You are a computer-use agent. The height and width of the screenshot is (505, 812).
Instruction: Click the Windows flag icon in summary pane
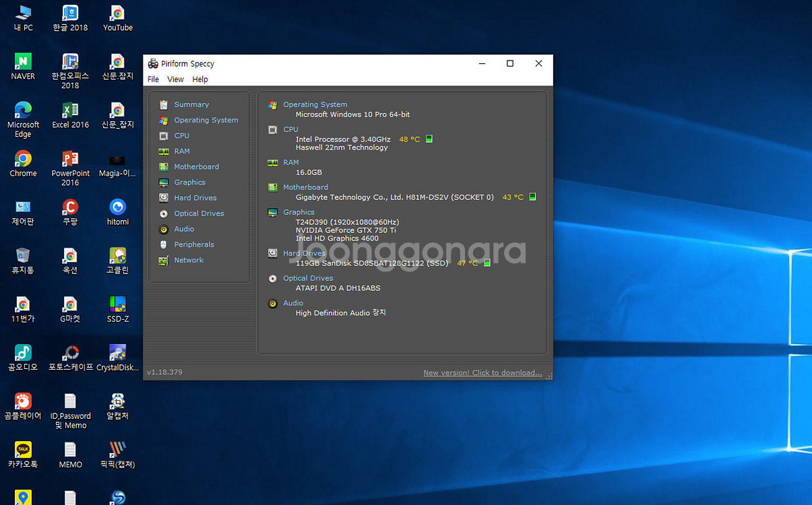(x=272, y=104)
